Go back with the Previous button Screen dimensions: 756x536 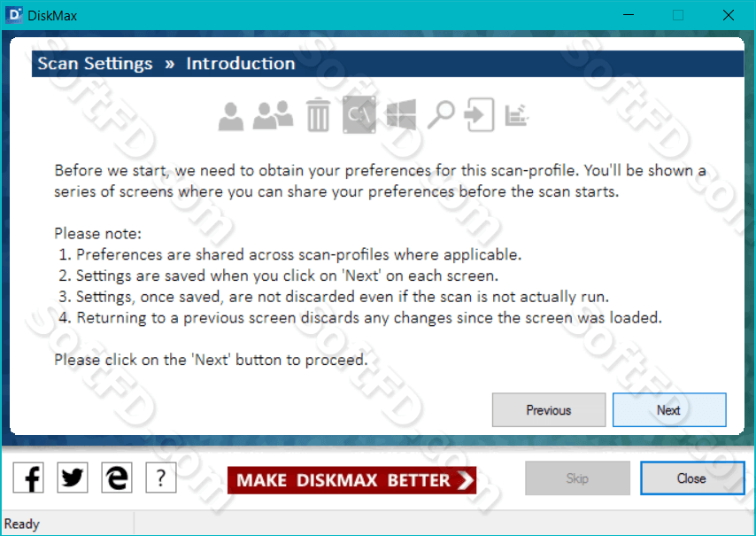click(549, 410)
